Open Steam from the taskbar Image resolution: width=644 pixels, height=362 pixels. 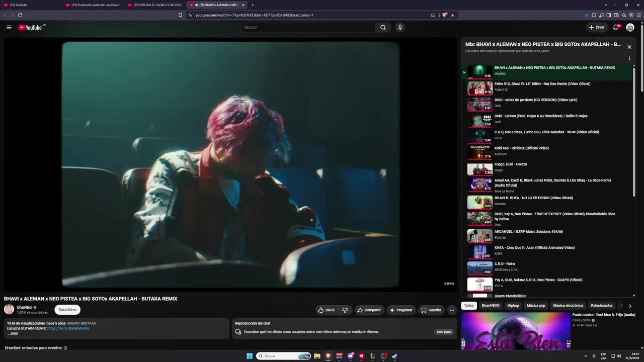[394, 356]
